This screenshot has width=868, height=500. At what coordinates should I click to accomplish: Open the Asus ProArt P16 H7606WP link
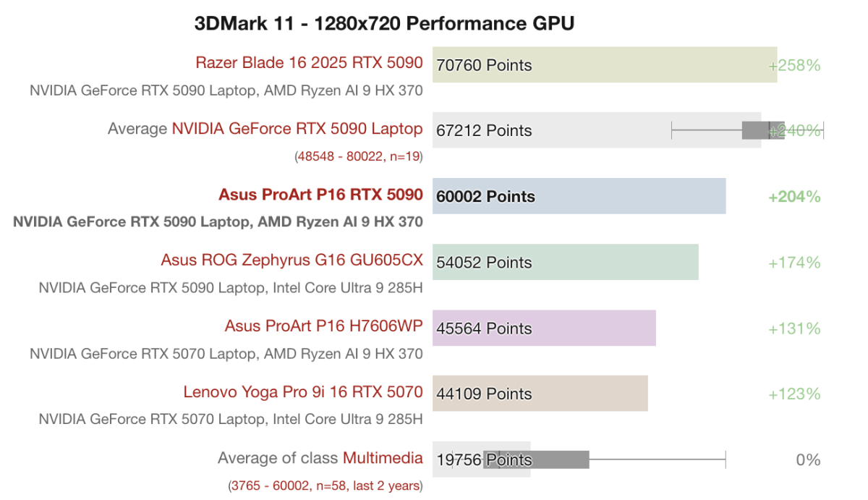(x=323, y=326)
